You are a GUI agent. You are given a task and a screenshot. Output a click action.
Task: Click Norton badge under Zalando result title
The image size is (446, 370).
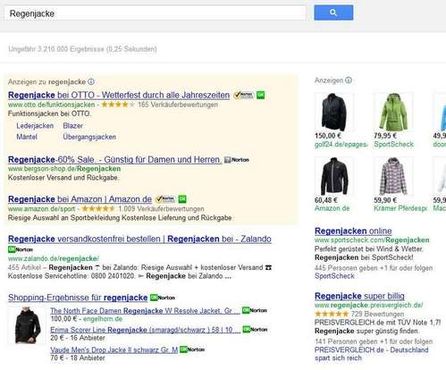click(20, 250)
